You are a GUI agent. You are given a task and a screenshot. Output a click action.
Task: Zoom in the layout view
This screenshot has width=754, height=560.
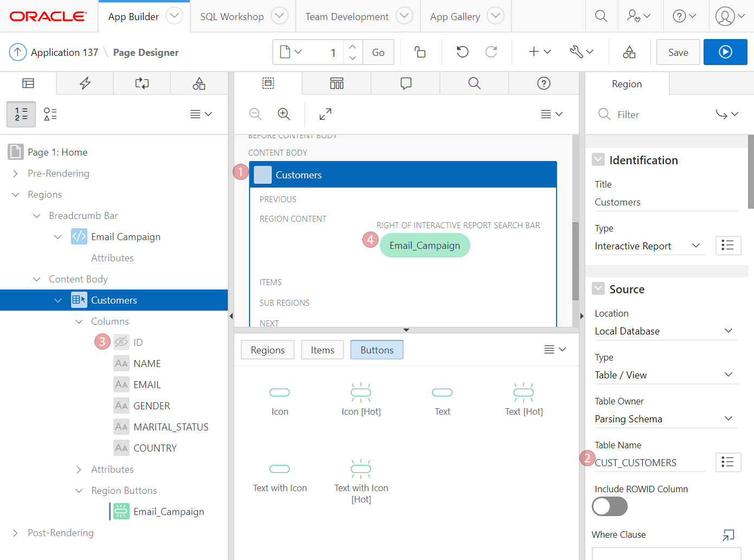(x=284, y=114)
